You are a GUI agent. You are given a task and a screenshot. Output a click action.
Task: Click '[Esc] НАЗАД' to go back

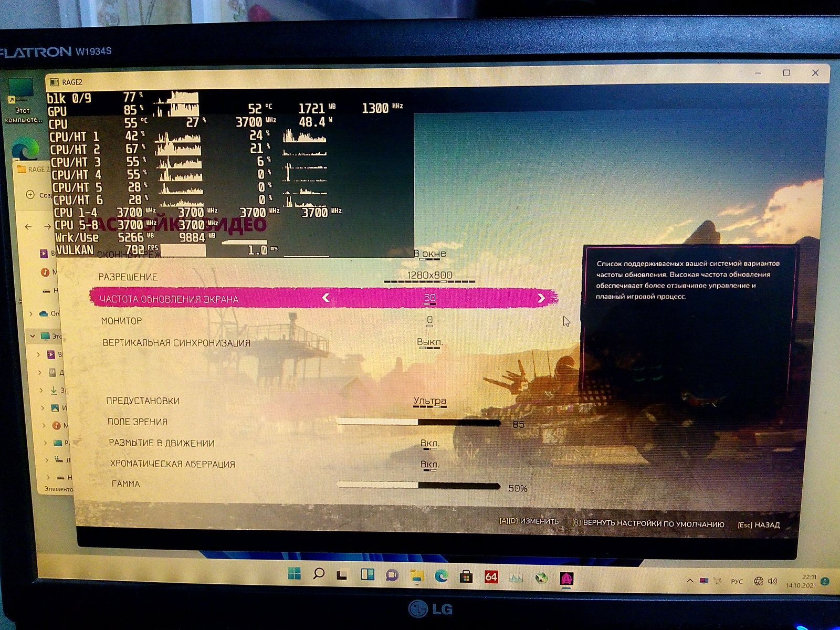coord(759,524)
